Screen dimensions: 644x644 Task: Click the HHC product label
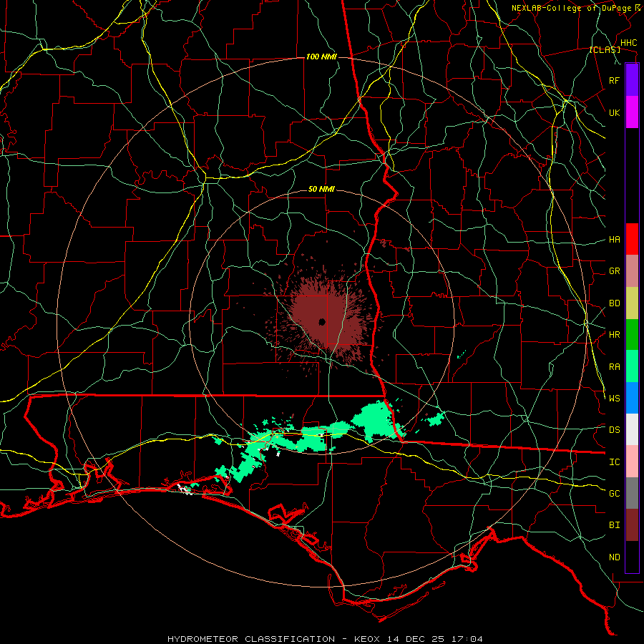tap(628, 43)
